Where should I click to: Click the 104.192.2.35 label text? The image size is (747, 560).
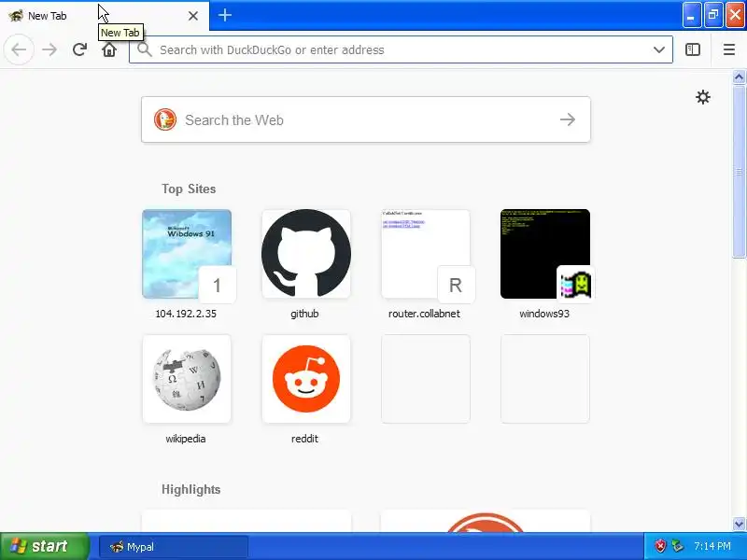(x=186, y=314)
